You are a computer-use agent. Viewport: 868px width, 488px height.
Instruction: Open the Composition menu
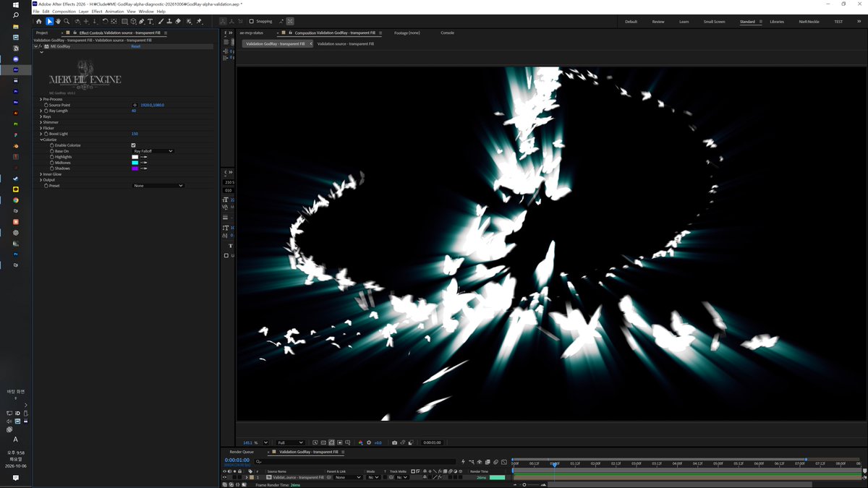pos(64,12)
